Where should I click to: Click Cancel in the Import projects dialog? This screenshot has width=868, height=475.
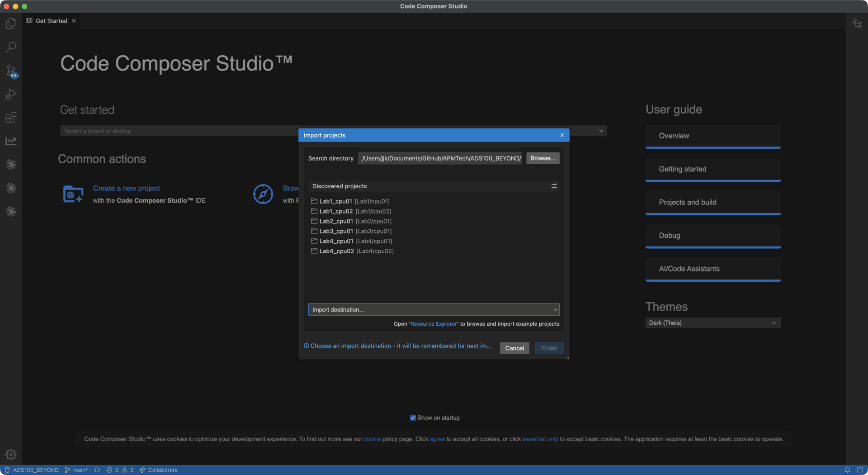point(514,348)
